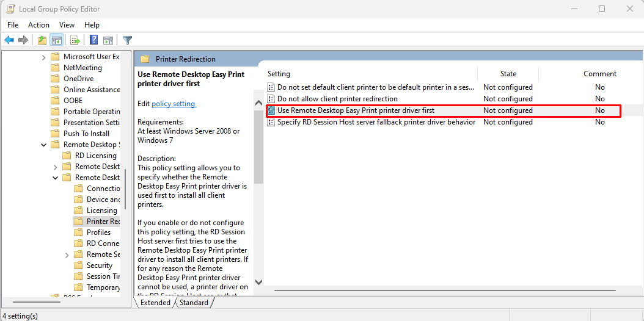644x321 pixels.
Task: Click the RD Licensing folder icon
Action: pos(66,156)
